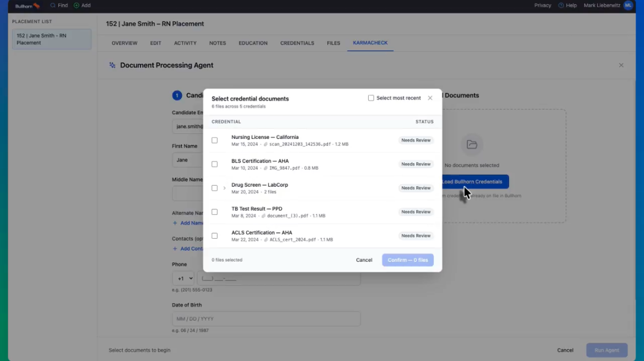Click the phone number input field

coord(279,278)
